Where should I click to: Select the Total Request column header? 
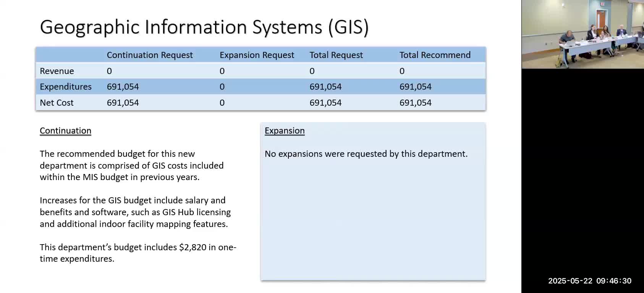[336, 55]
